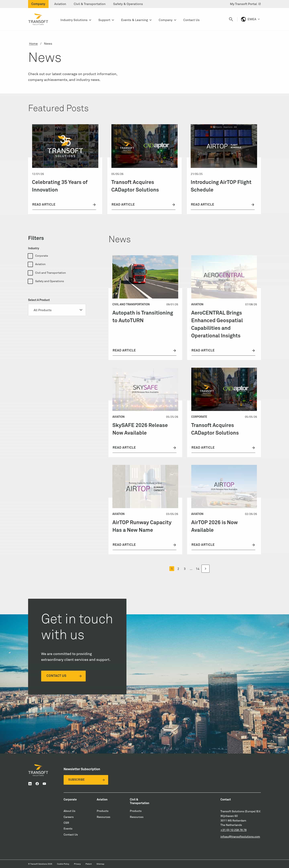Enable Civil and Transportation filter checkbox
The height and width of the screenshot is (868, 289).
[30, 273]
